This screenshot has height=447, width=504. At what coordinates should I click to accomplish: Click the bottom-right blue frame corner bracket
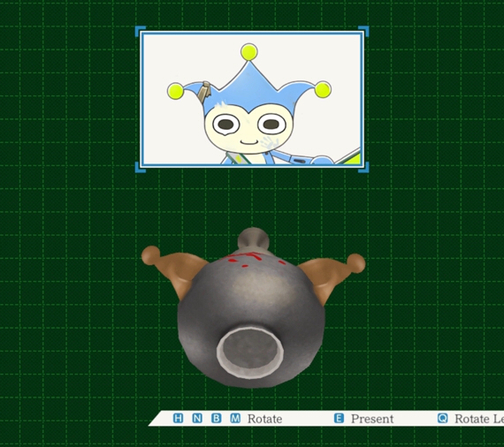(x=363, y=167)
